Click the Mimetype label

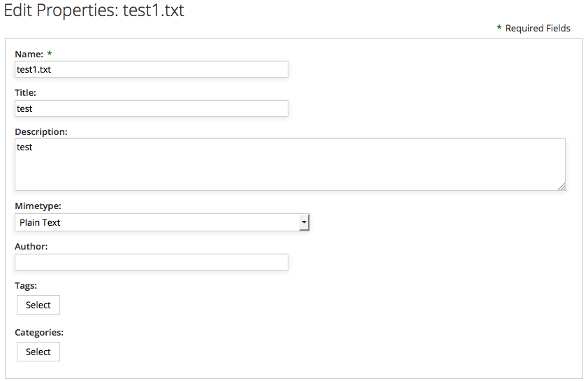(x=38, y=206)
